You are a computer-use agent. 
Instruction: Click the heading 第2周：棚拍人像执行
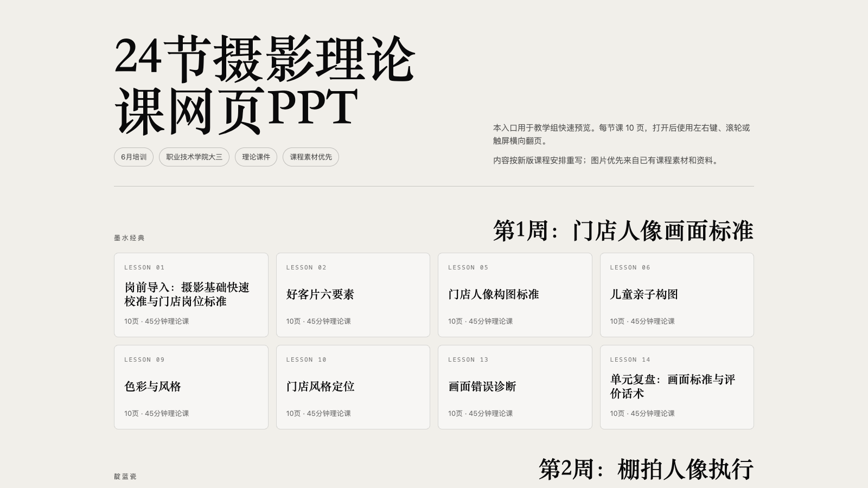pos(646,469)
